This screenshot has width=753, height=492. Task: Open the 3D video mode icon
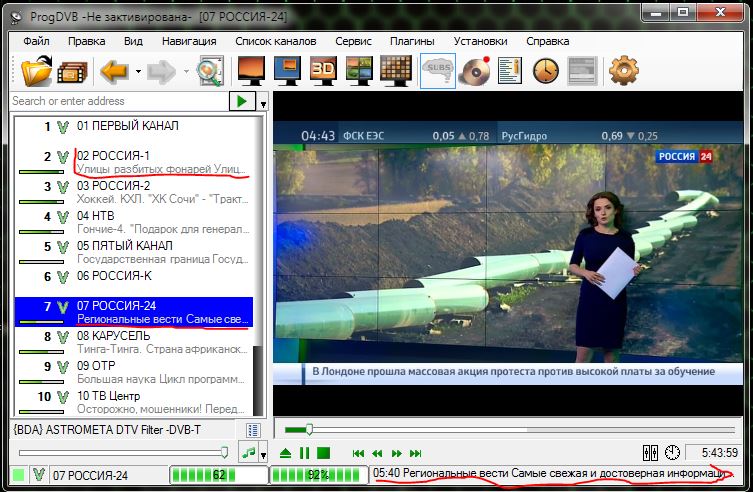click(322, 71)
